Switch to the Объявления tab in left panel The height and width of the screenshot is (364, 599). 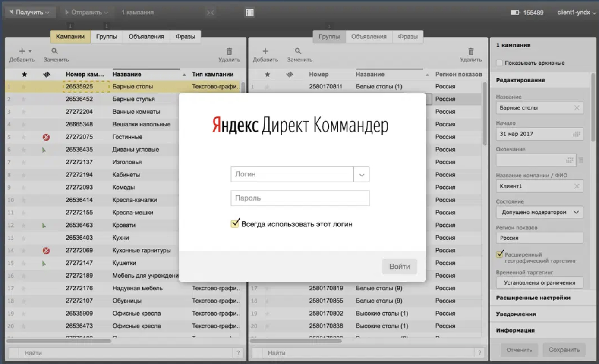point(146,37)
